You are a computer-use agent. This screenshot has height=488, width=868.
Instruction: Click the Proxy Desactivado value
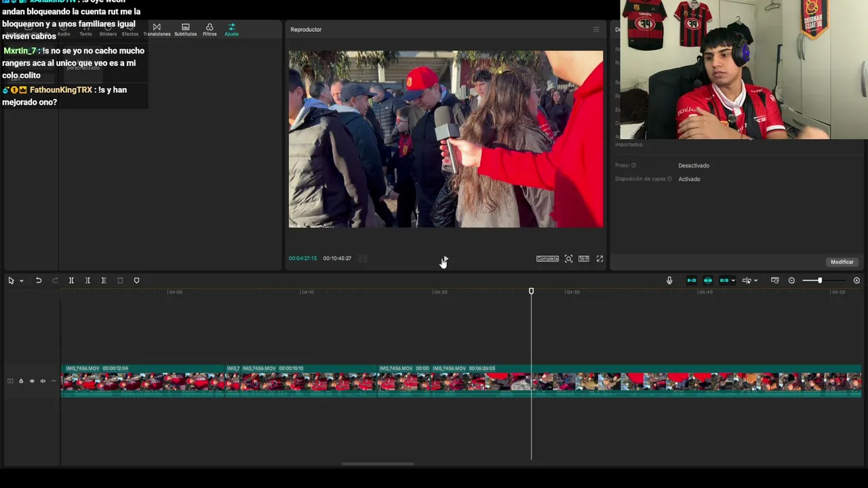coord(694,165)
